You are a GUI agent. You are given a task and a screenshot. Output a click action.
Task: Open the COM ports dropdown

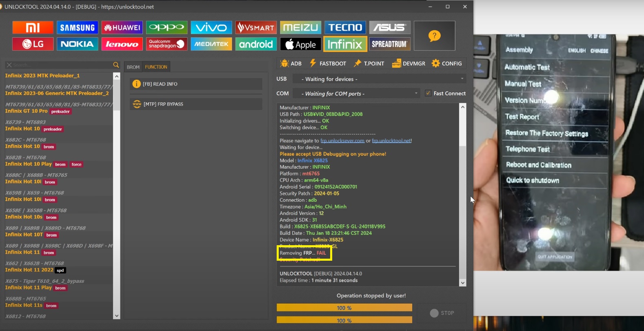point(357,94)
